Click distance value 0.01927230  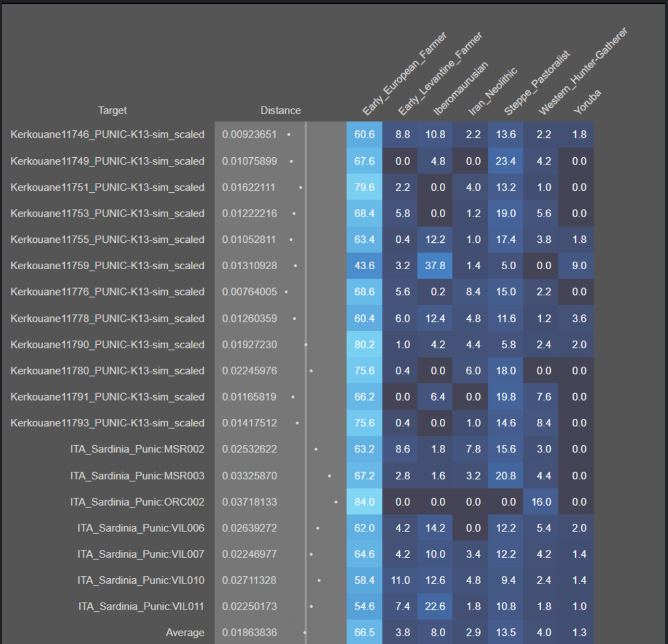249,345
